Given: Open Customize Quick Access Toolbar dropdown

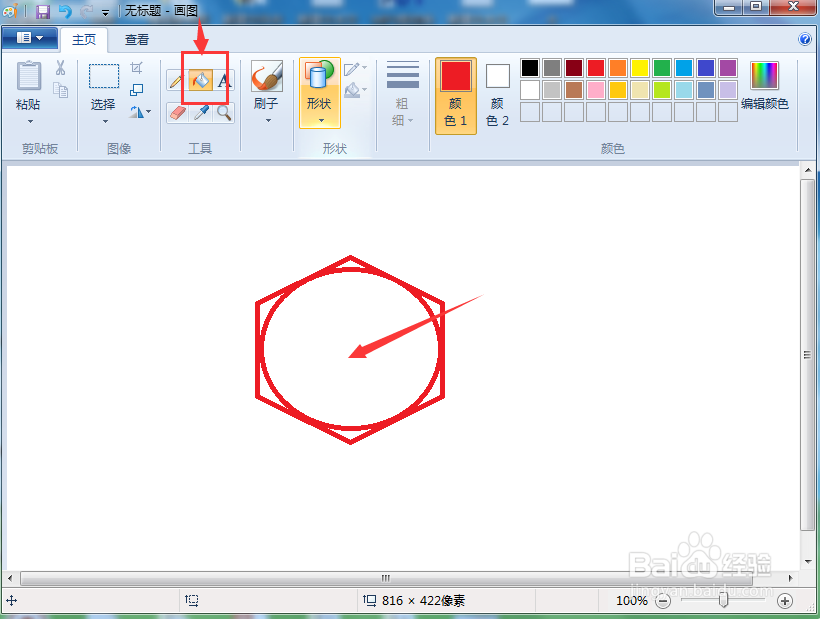Looking at the screenshot, I should pos(105,12).
